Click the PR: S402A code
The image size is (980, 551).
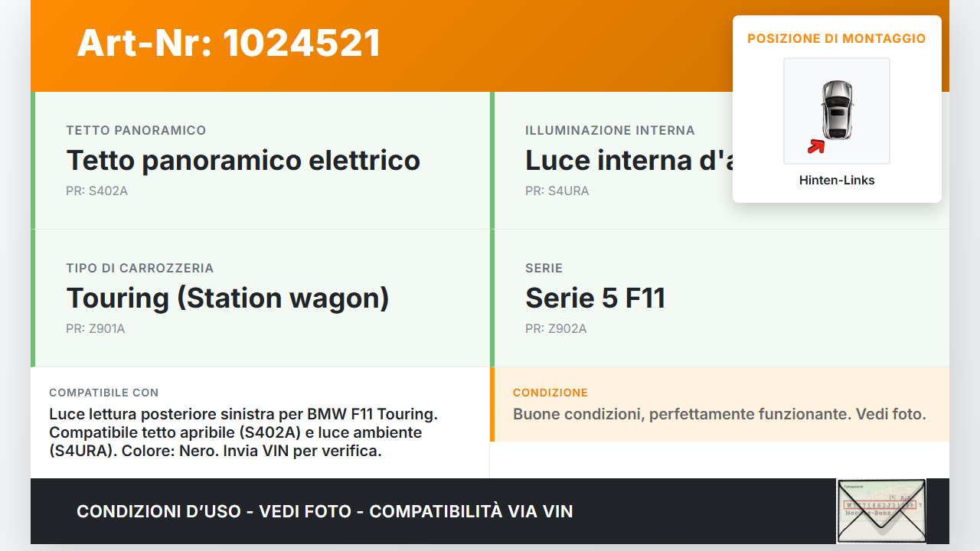96,191
